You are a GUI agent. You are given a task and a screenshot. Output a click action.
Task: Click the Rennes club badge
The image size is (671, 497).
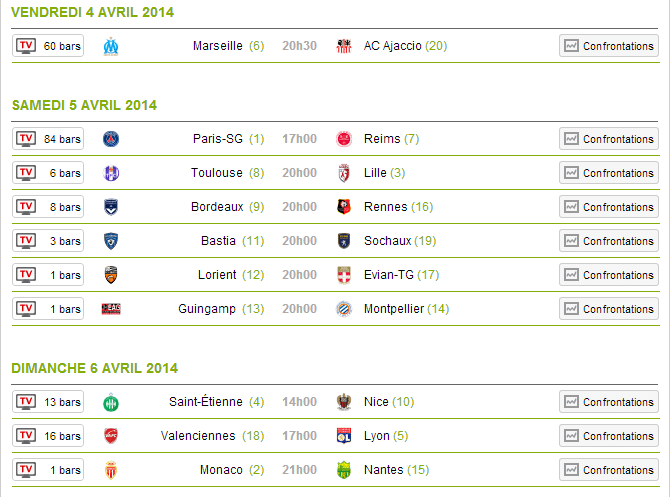tap(344, 207)
